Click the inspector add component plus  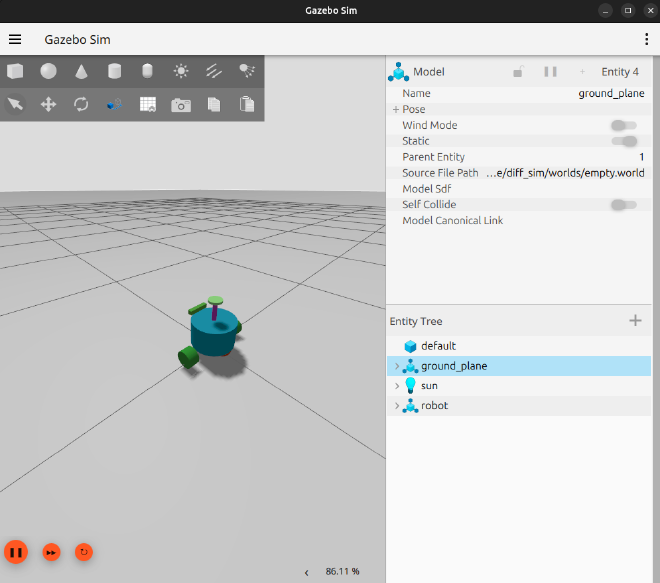(582, 72)
